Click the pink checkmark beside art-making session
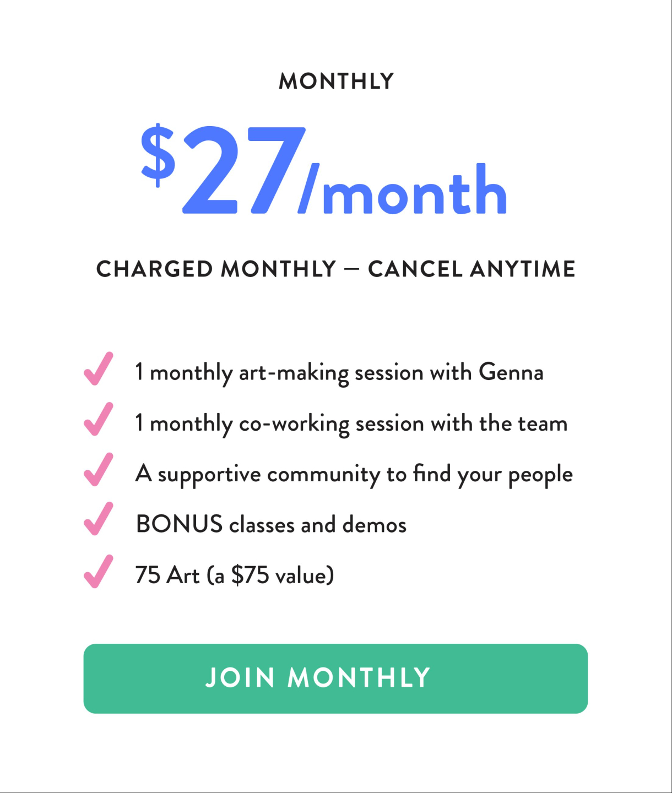Viewport: 672px width, 793px height. 99,369
